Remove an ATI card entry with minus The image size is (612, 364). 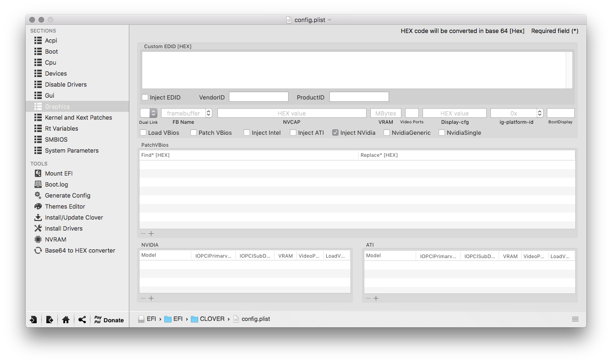click(368, 298)
